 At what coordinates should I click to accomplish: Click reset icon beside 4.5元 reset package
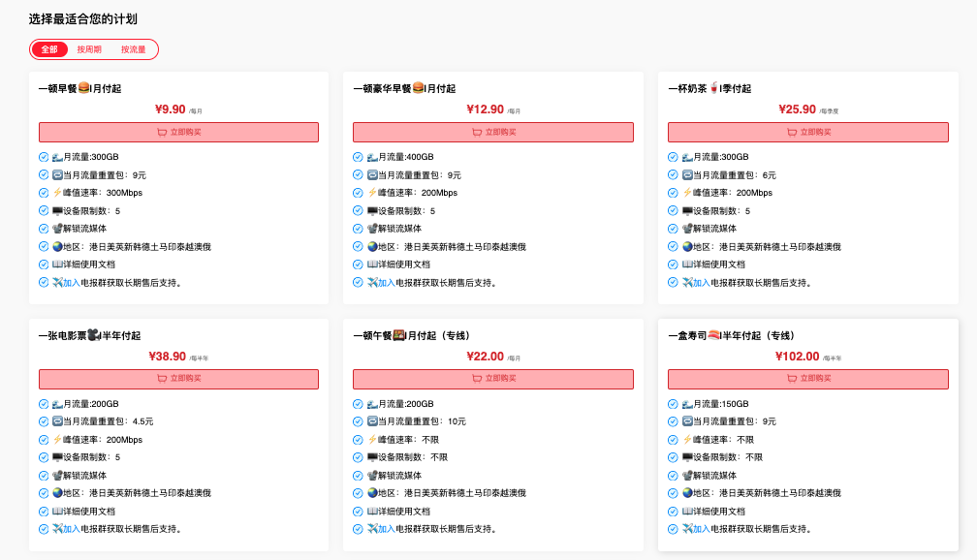(x=57, y=421)
